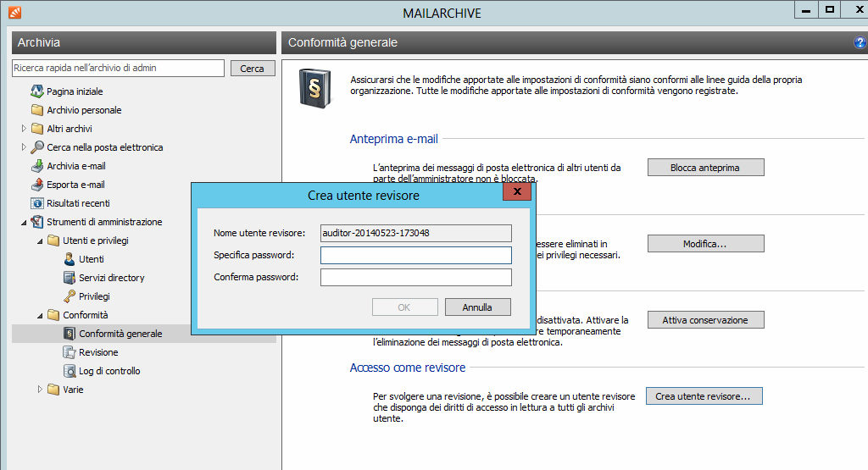
Task: Collapse the Conformità tree node
Action: click(40, 316)
